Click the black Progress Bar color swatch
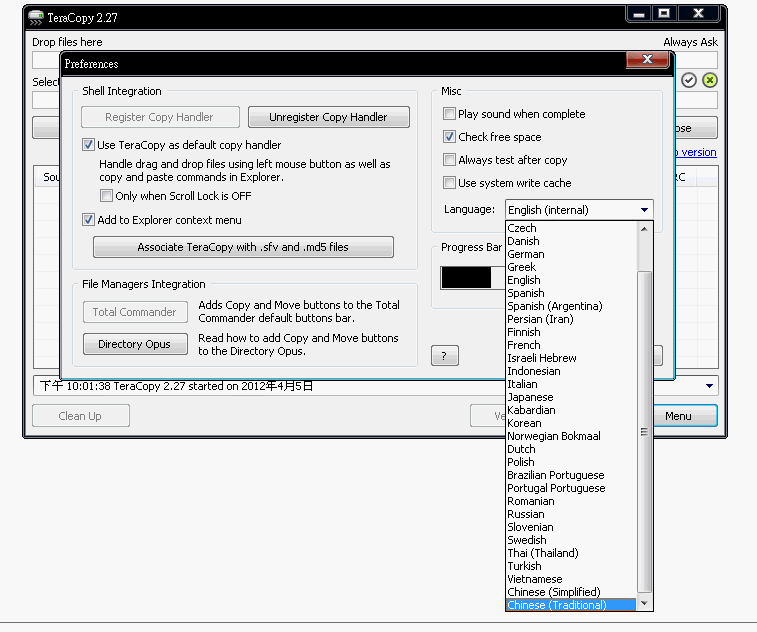 pos(466,278)
